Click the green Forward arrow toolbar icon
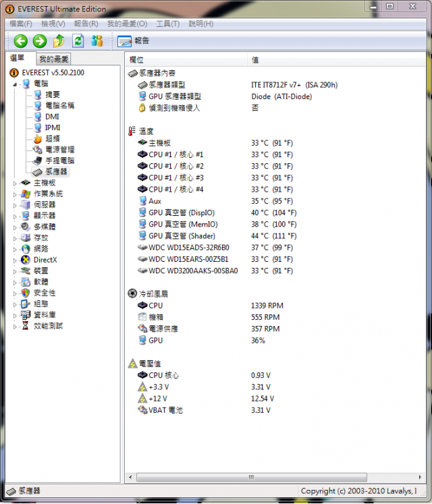432x504 pixels. pos(40,41)
